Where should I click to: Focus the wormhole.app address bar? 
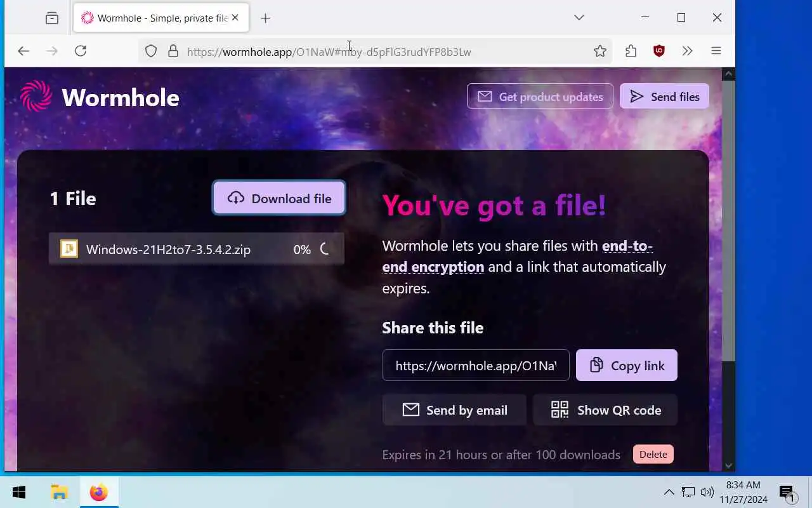(374, 51)
